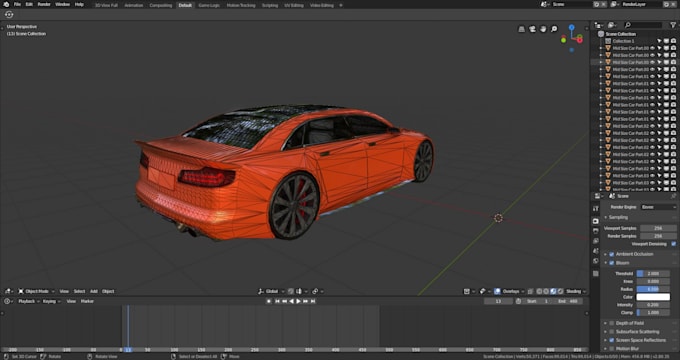
Task: Toggle Bloom checkbox
Action: [x=611, y=263]
